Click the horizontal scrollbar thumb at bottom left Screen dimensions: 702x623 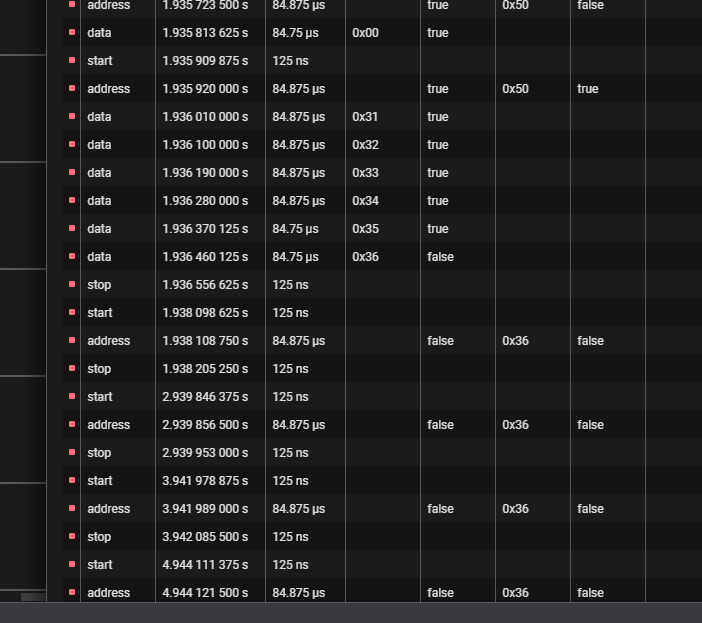[33, 597]
